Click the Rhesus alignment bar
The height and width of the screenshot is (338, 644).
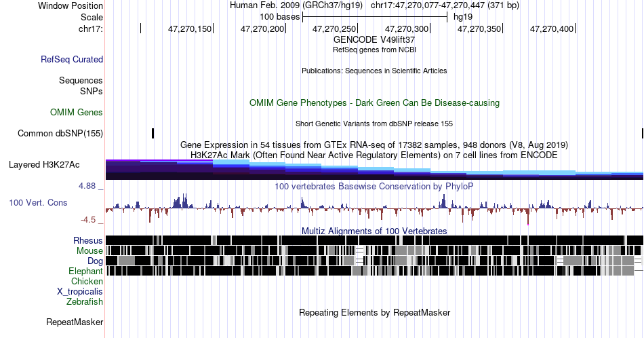click(374, 240)
